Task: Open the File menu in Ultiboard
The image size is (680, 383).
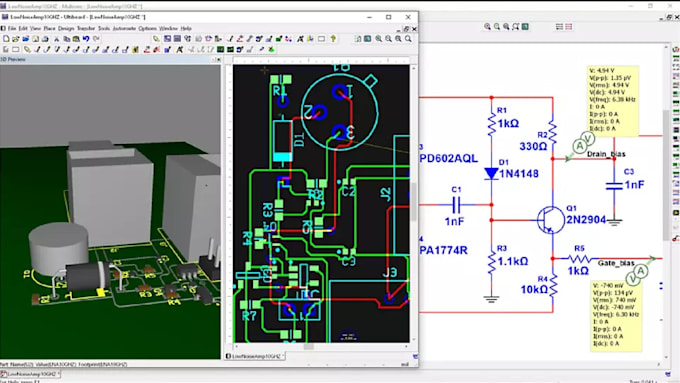Action: (x=12, y=28)
